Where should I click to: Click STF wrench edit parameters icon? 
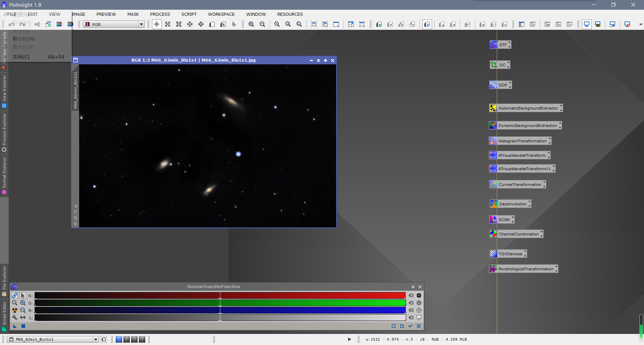click(x=15, y=318)
